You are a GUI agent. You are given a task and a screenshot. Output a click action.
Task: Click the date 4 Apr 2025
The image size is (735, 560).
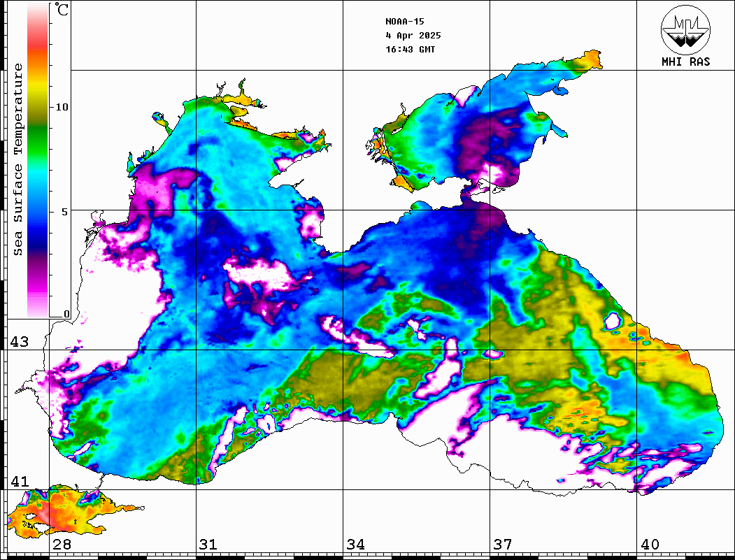pos(413,36)
